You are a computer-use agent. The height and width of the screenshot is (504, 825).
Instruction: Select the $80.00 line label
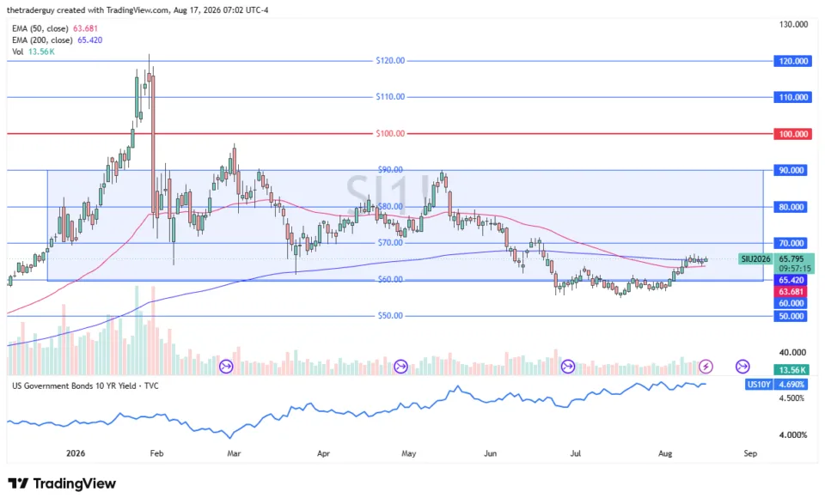390,207
